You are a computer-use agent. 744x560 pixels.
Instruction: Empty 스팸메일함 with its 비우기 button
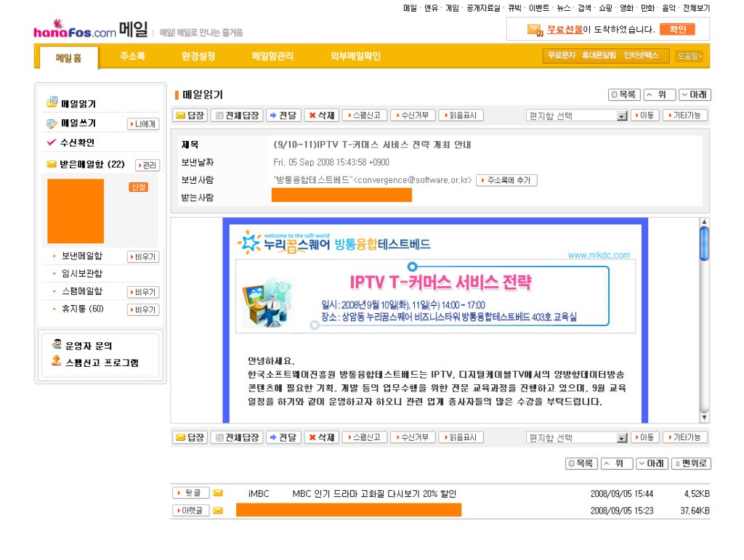click(143, 292)
